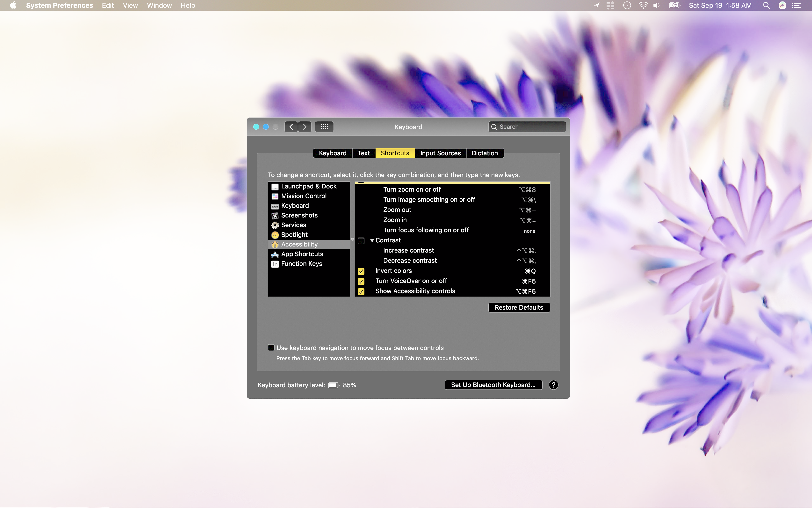Click the 'none' shortcut for focus following

(529, 231)
